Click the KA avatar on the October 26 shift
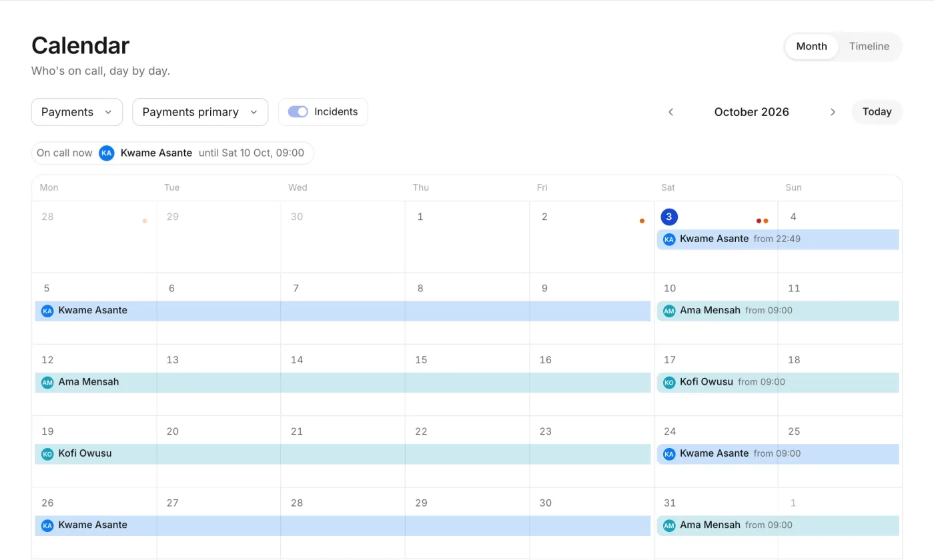Image resolution: width=934 pixels, height=560 pixels. [47, 525]
